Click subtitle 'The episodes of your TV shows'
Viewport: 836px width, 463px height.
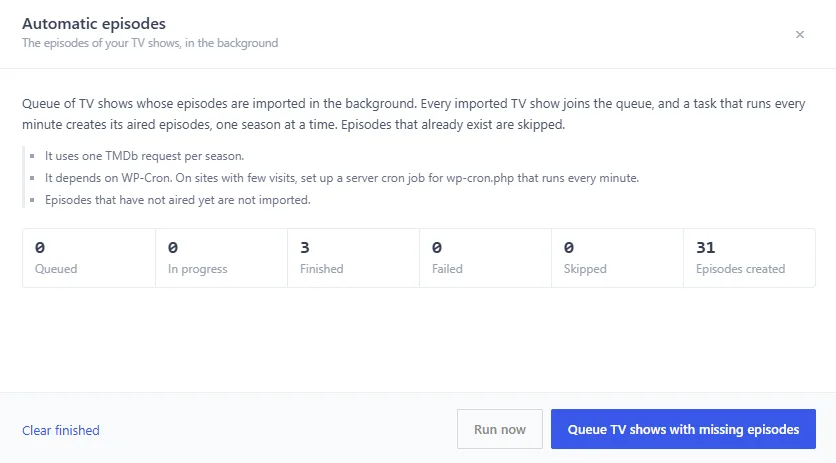click(150, 43)
